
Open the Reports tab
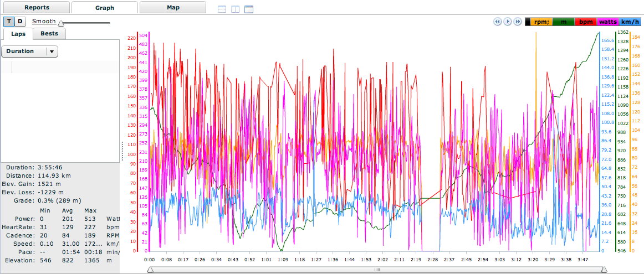tap(35, 8)
